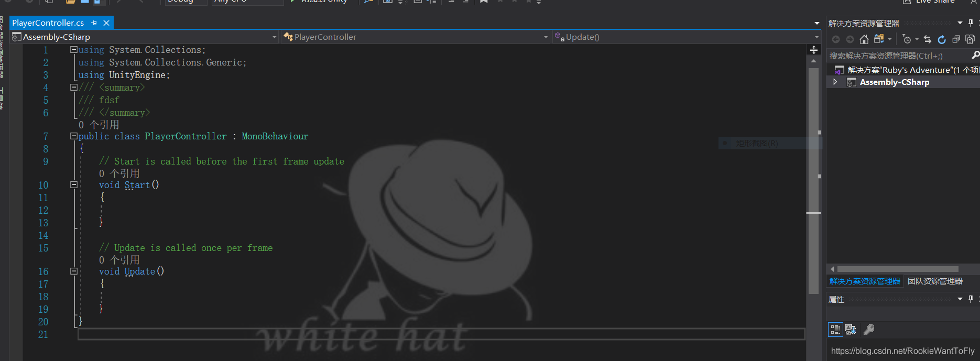
Task: Click the "fdsf" summary comment text
Action: pos(109,100)
